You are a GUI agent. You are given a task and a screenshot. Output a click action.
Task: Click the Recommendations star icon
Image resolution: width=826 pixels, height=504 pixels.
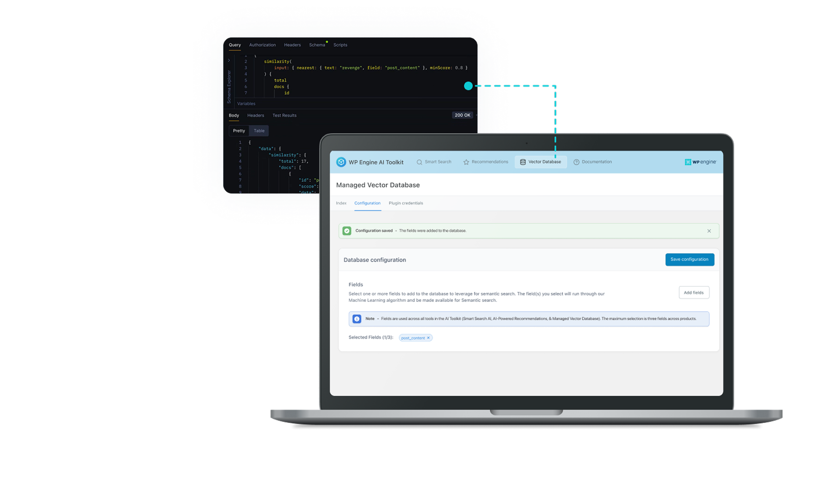(466, 162)
